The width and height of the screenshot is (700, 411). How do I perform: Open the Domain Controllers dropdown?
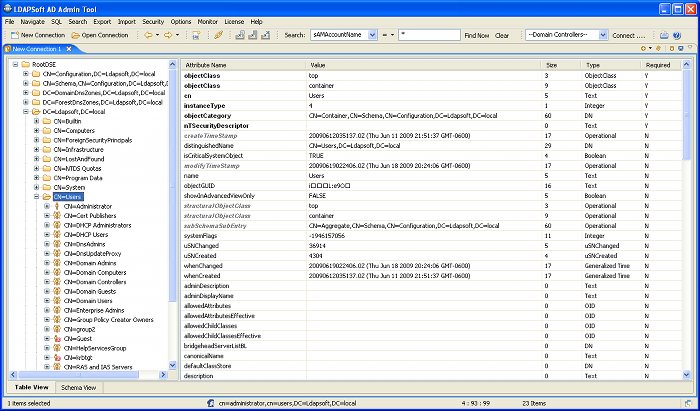click(x=602, y=35)
